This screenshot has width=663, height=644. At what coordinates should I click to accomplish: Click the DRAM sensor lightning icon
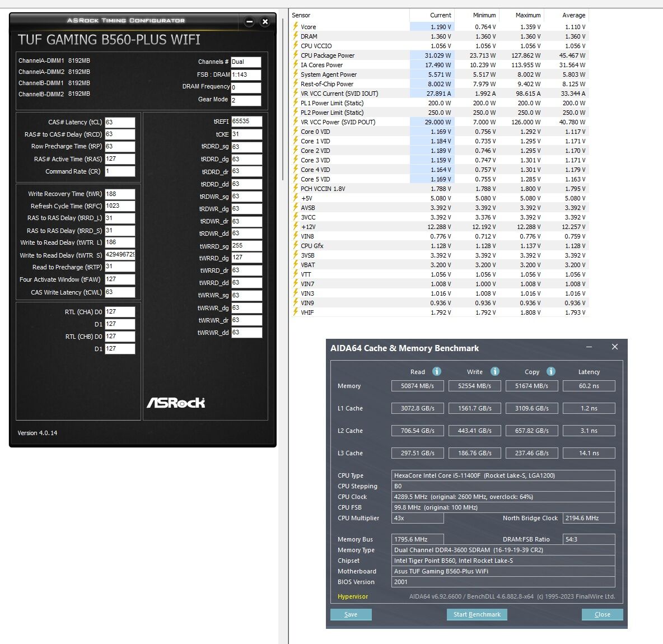tap(296, 36)
